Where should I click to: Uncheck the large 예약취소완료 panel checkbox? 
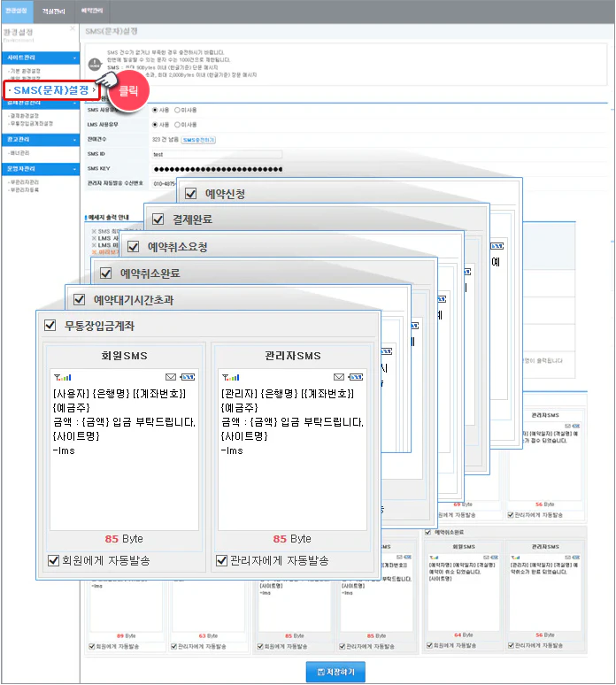[105, 273]
